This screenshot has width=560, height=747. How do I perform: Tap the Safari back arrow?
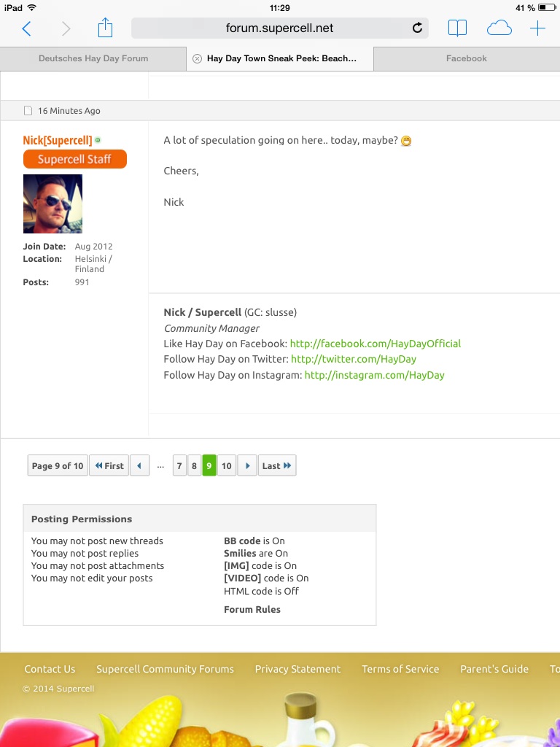(27, 28)
